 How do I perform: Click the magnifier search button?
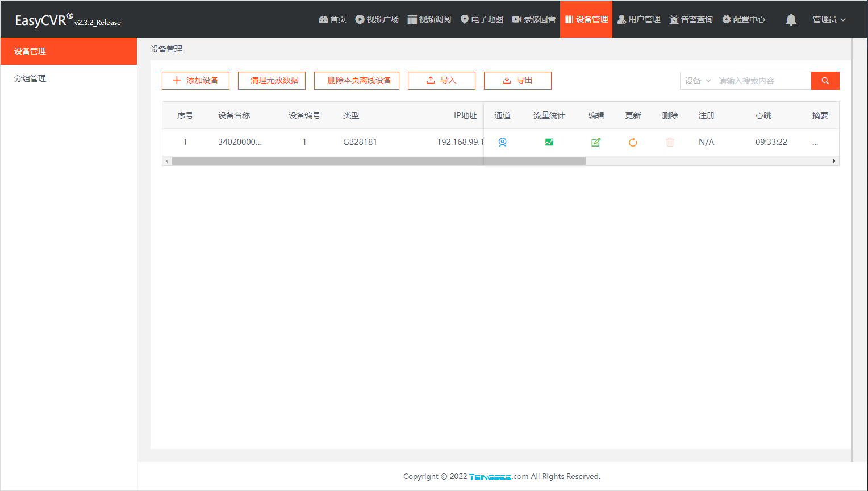click(825, 81)
